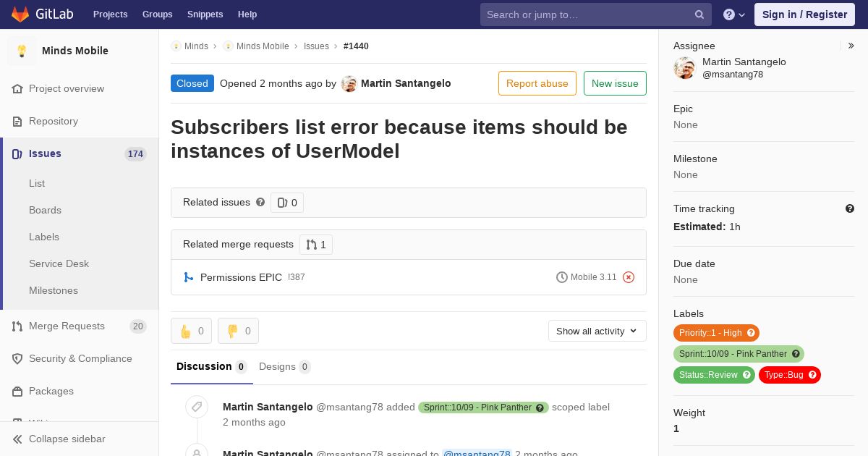Click the Mobile 3.11 milestone text
The image size is (868, 456).
tap(594, 277)
